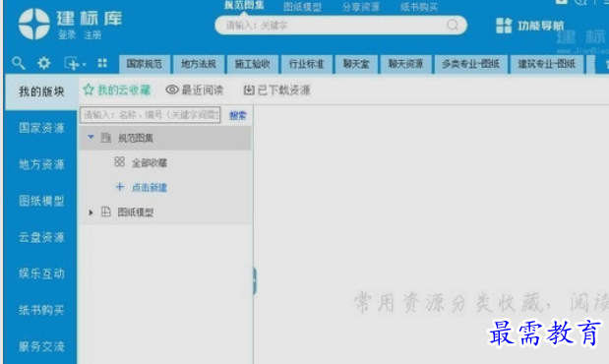Viewport: 609px width, 364px height.
Task: Click 点击新建 to create a folder
Action: tap(150, 188)
